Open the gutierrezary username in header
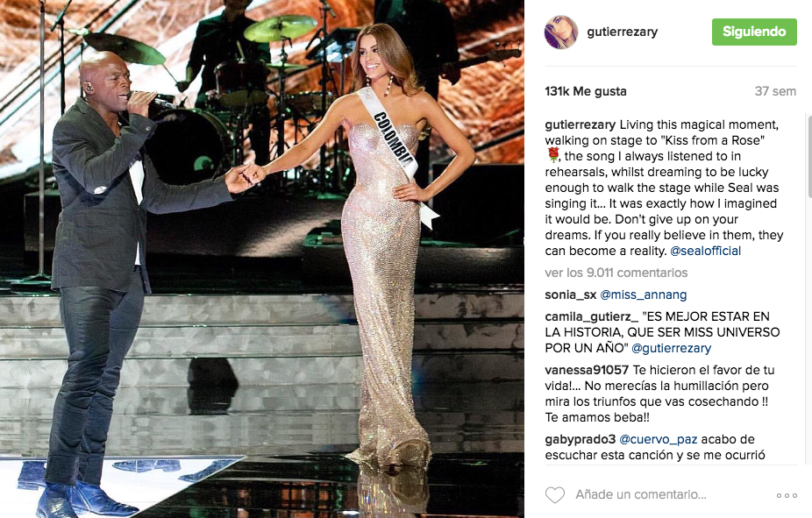Image resolution: width=812 pixels, height=518 pixels. 622,32
